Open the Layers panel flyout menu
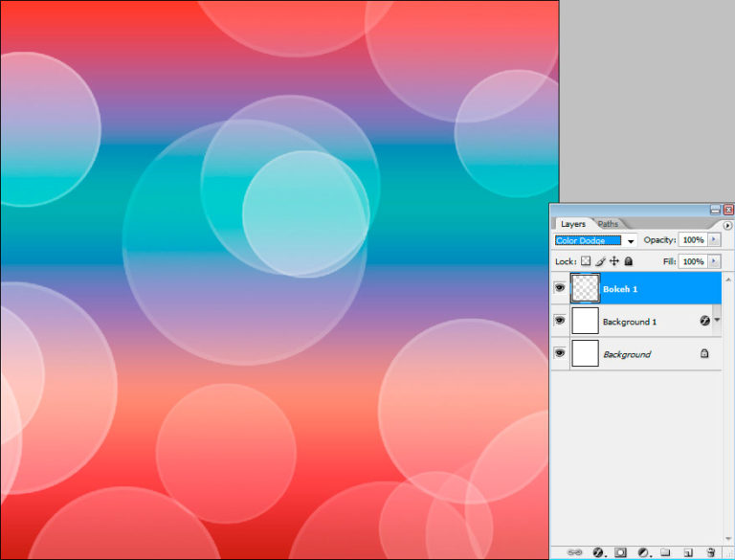 point(728,225)
